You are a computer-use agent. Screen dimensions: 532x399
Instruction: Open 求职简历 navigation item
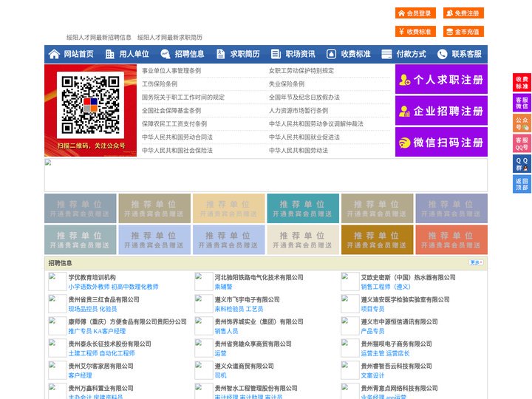click(x=245, y=54)
